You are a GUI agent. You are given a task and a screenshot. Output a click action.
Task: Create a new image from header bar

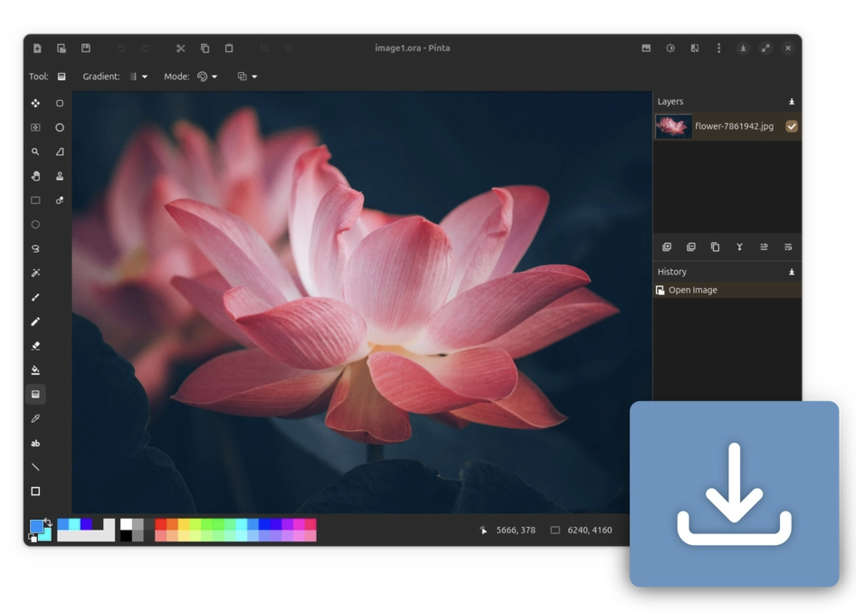click(x=37, y=48)
